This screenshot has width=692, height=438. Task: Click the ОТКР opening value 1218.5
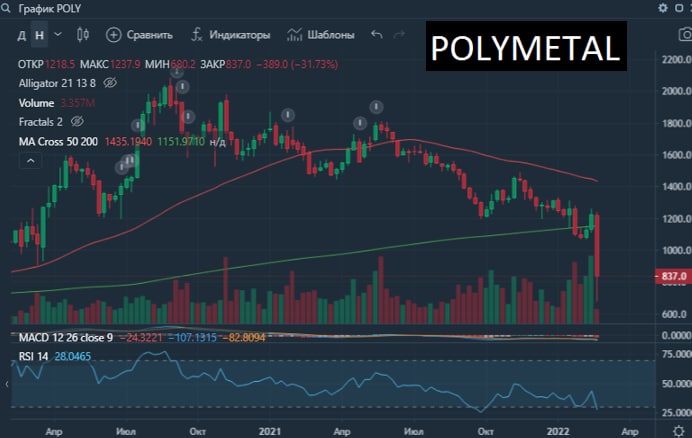click(x=60, y=64)
